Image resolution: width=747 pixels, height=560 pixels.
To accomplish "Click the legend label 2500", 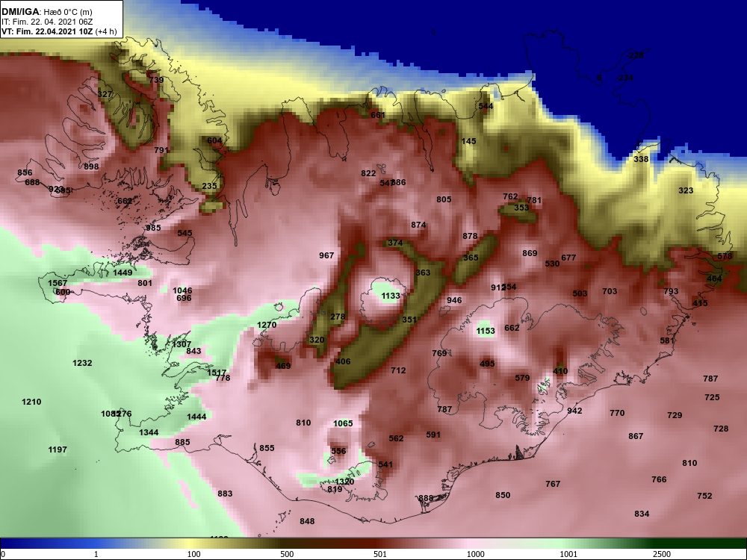I will coord(662,554).
